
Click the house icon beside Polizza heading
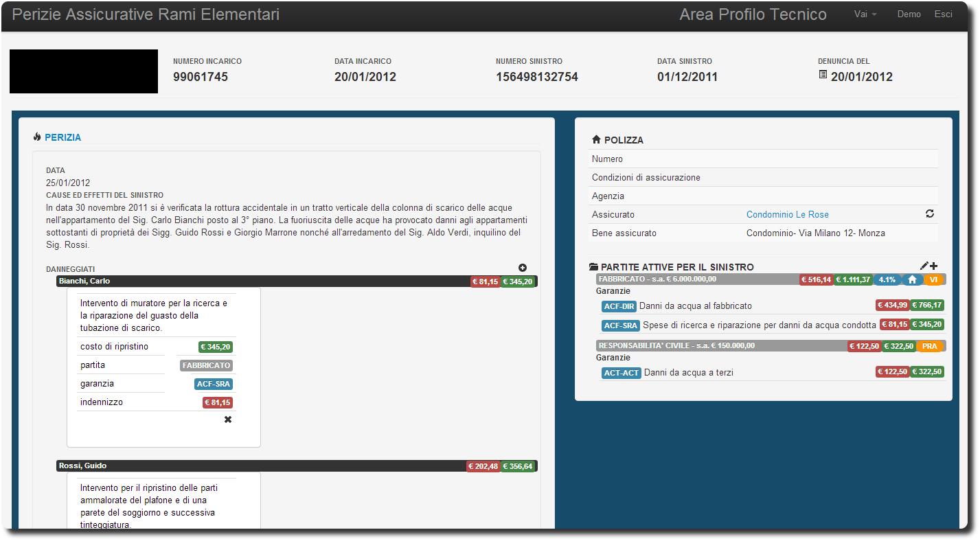tap(595, 140)
